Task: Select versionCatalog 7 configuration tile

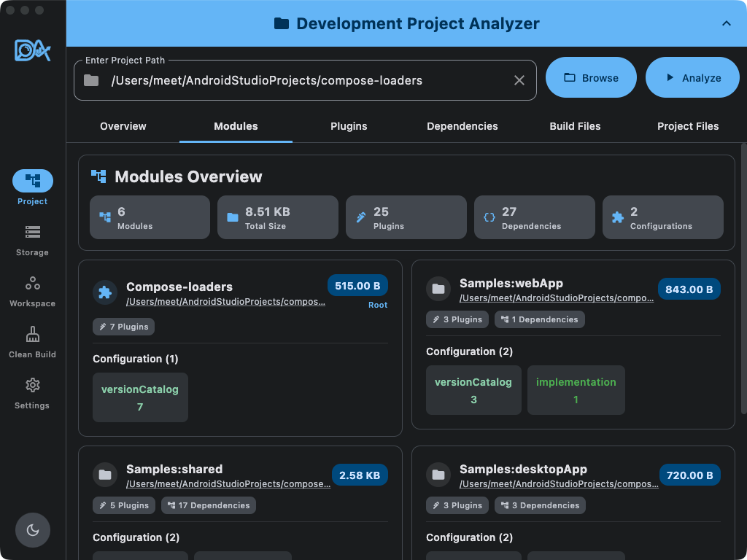Action: (140, 397)
